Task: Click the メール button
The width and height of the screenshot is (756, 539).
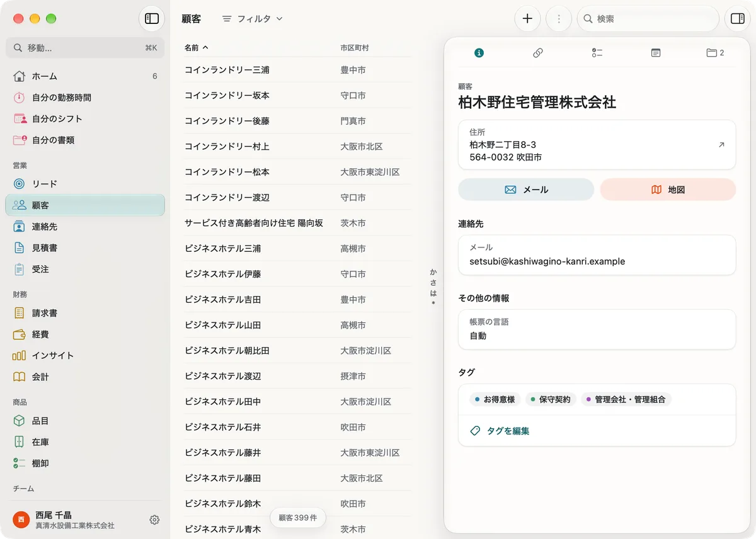Action: 526,190
